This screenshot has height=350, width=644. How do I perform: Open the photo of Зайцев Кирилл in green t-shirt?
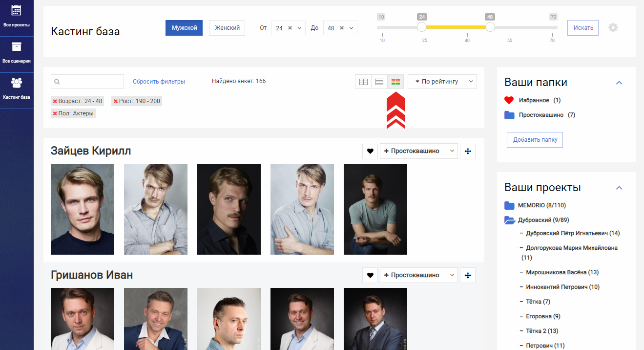click(375, 209)
